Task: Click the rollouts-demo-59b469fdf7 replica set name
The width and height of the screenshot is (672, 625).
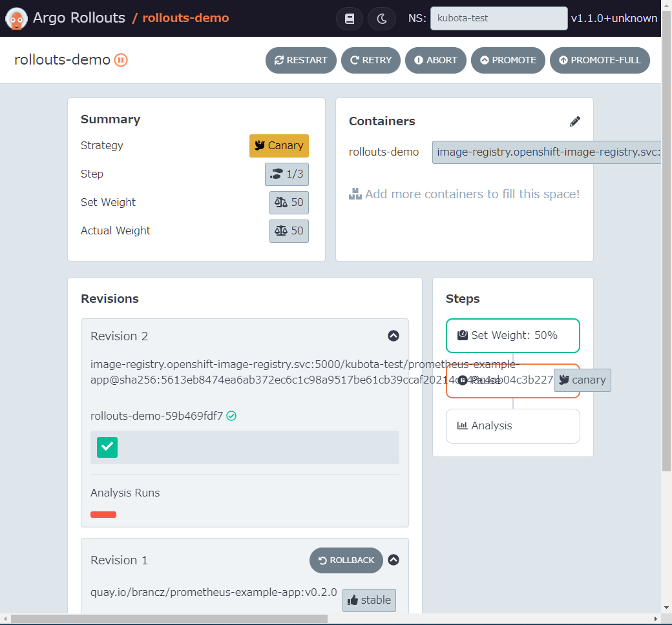Action: [156, 416]
